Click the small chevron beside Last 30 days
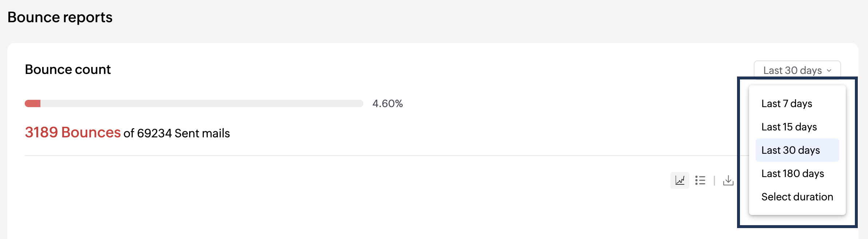Viewport: 868px width, 239px height. 829,71
